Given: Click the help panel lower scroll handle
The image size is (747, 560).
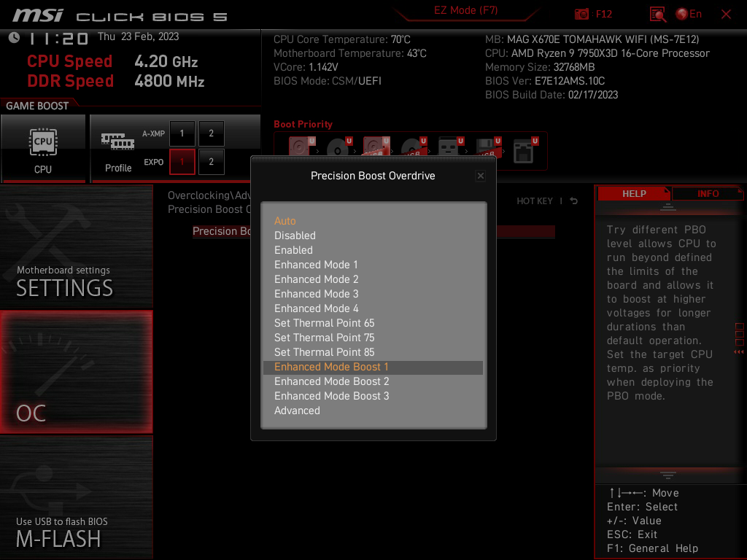Looking at the screenshot, I should [668, 475].
